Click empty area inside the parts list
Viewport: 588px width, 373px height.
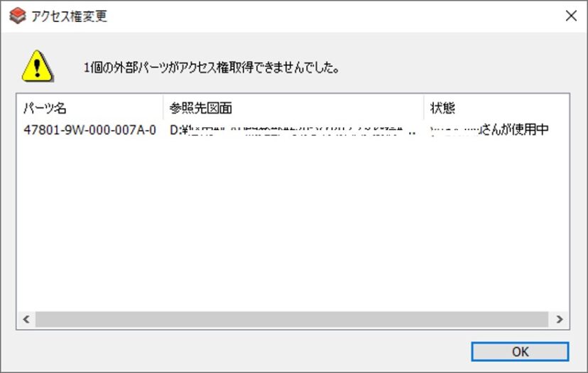(284, 227)
